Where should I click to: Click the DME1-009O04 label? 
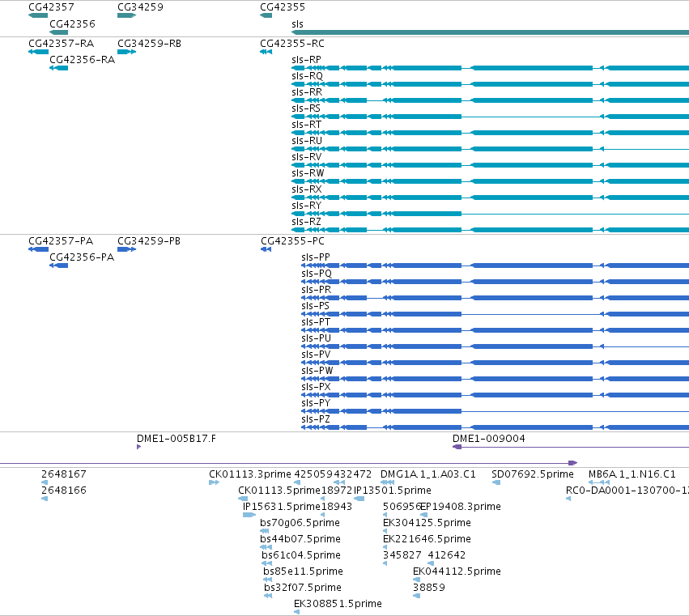(489, 439)
